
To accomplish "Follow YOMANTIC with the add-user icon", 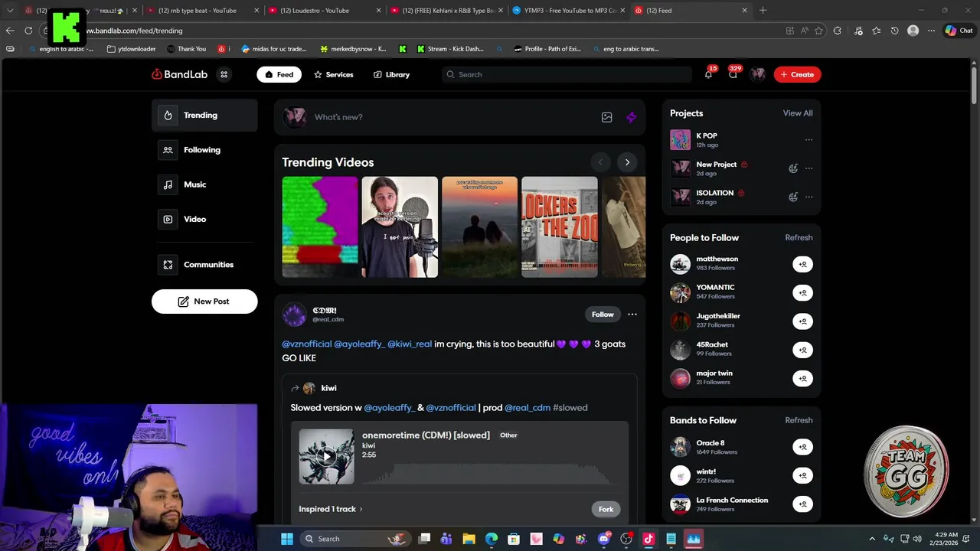I will (802, 292).
